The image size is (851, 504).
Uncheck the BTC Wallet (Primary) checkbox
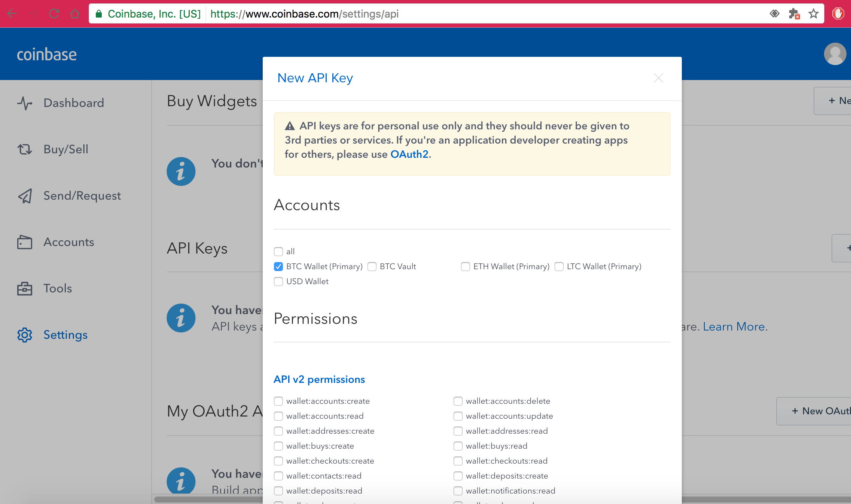pos(278,267)
